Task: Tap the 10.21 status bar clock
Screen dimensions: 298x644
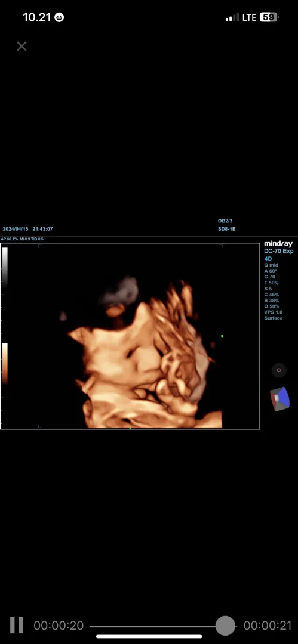Action: point(37,17)
